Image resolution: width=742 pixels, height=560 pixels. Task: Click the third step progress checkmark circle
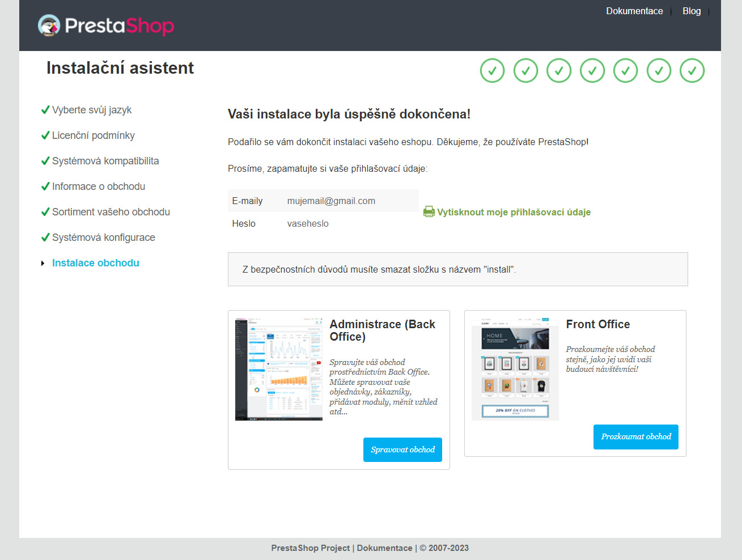tap(559, 71)
